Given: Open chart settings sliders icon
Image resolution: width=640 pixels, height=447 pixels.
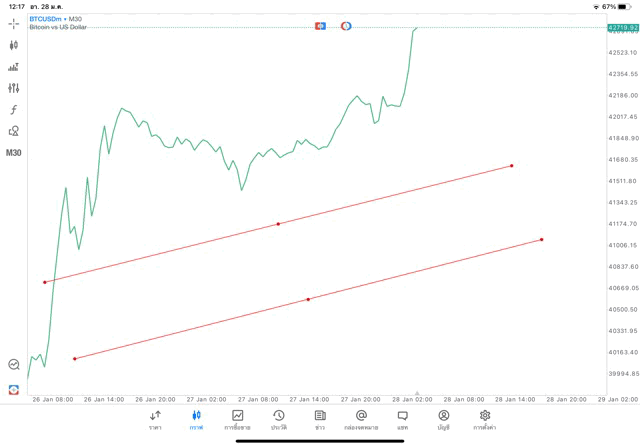Looking at the screenshot, I should pyautogui.click(x=14, y=88).
